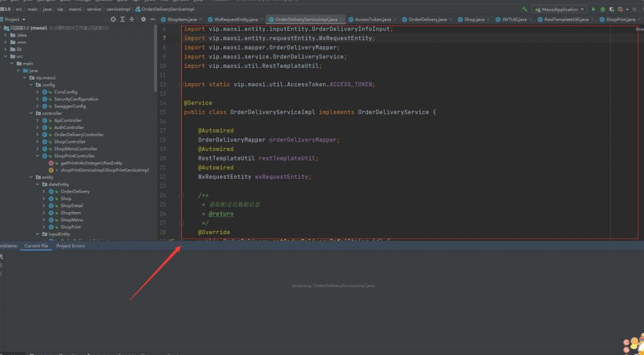Screen dimensions: 644x355
Task: Collapse the config package
Action: [x=31, y=84]
